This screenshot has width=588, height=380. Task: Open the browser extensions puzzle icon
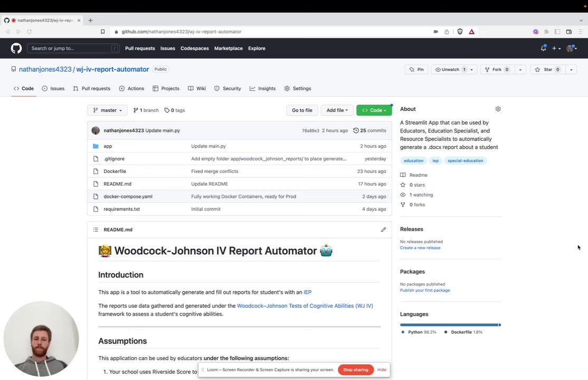pos(546,32)
